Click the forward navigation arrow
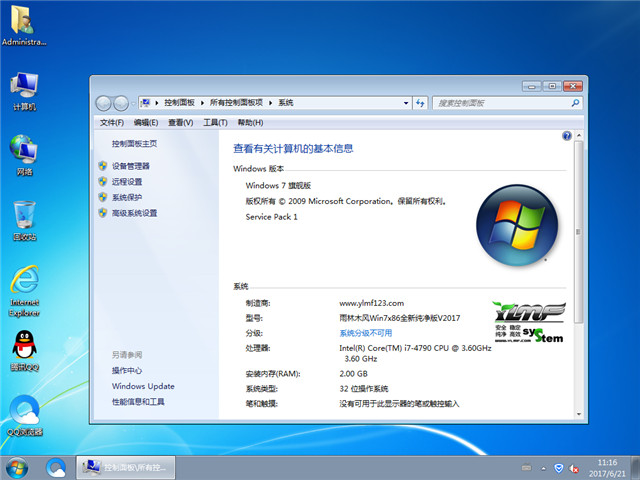 pyautogui.click(x=121, y=103)
